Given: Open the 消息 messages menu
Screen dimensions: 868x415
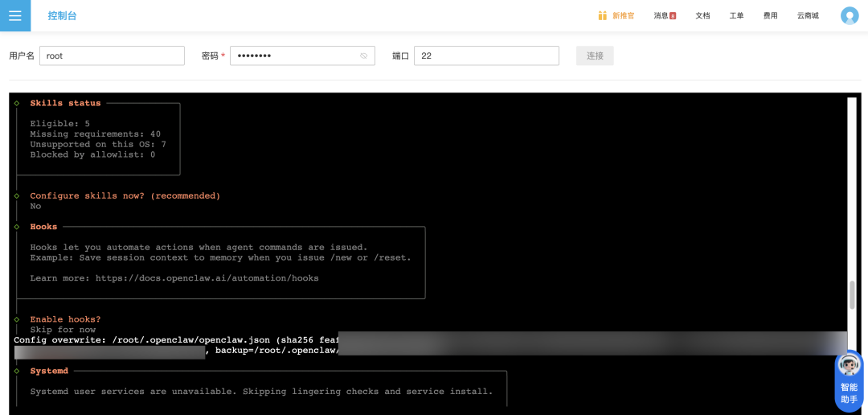Looking at the screenshot, I should [661, 15].
